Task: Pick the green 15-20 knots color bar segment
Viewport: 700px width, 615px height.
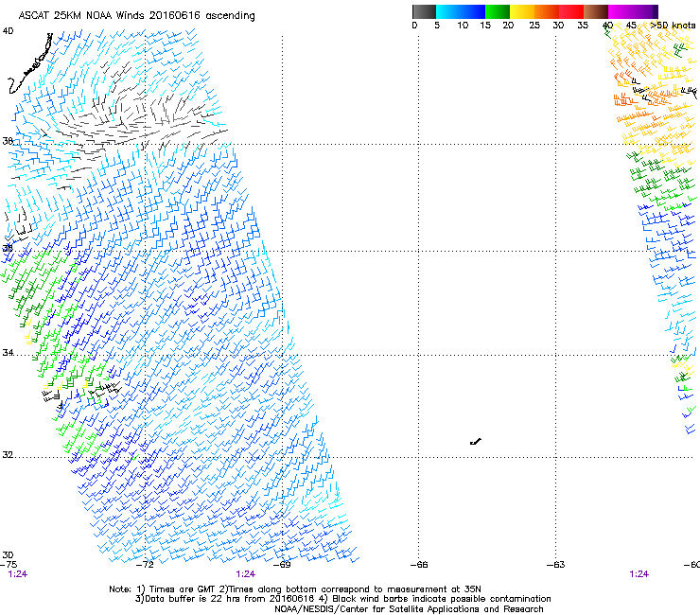Action: [x=498, y=11]
